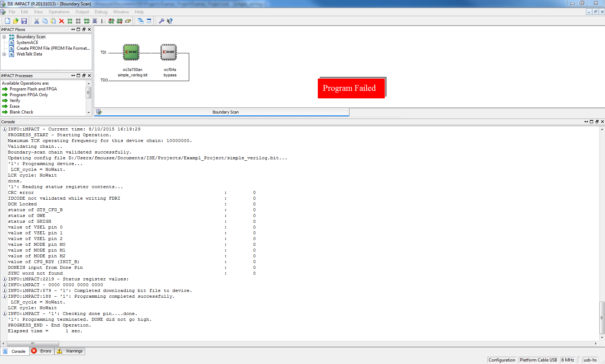Expand the Boundary Scan tree node
Screen dimensions: 605x364
click(x=4, y=37)
